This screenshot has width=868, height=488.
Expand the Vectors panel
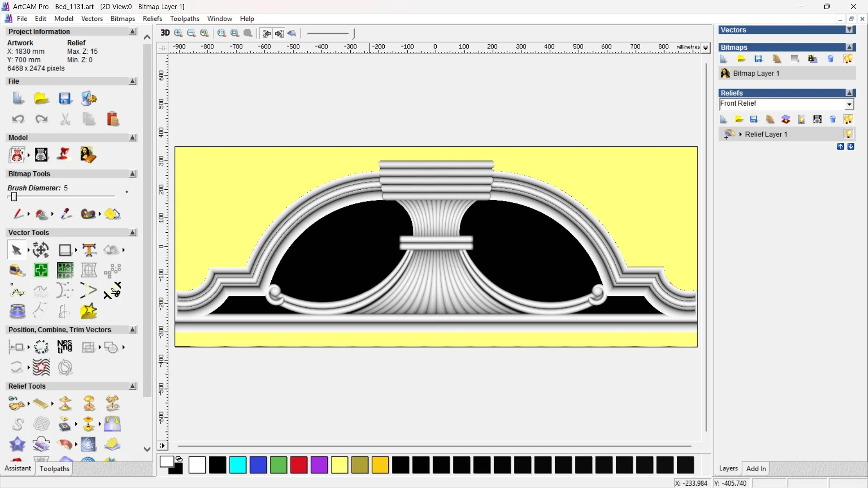click(x=850, y=30)
